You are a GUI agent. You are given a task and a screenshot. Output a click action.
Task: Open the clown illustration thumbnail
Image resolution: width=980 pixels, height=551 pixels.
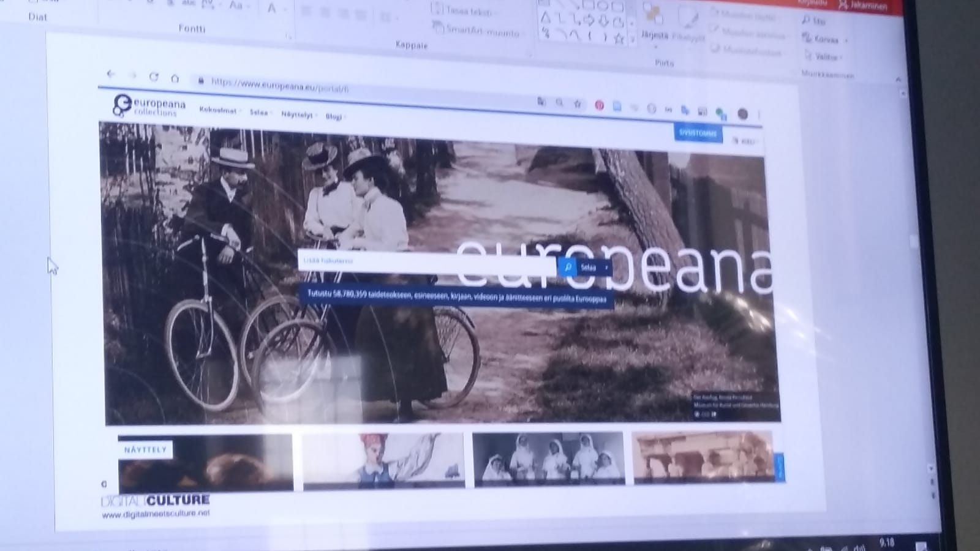[383, 460]
